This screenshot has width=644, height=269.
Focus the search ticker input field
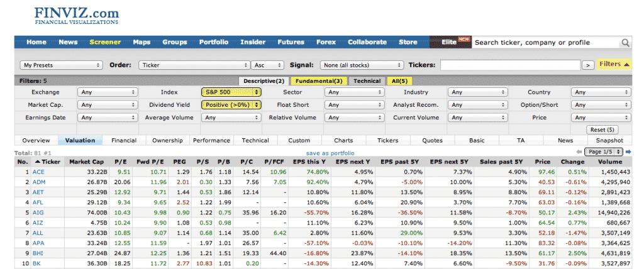pyautogui.click(x=547, y=42)
